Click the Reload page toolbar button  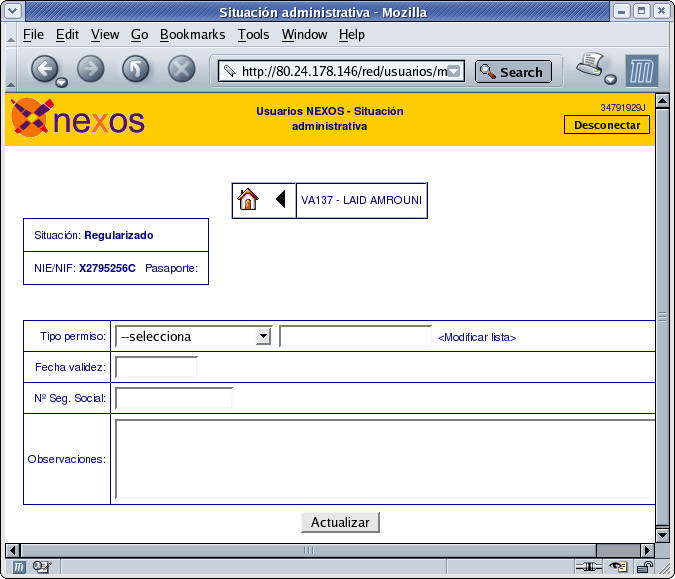coord(136,69)
